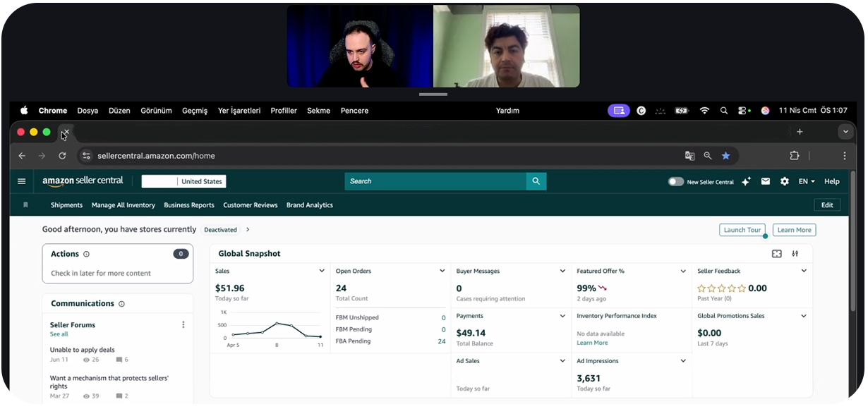Reload the page in Chrome
Viewport: 868px width, 409px height.
pos(62,156)
